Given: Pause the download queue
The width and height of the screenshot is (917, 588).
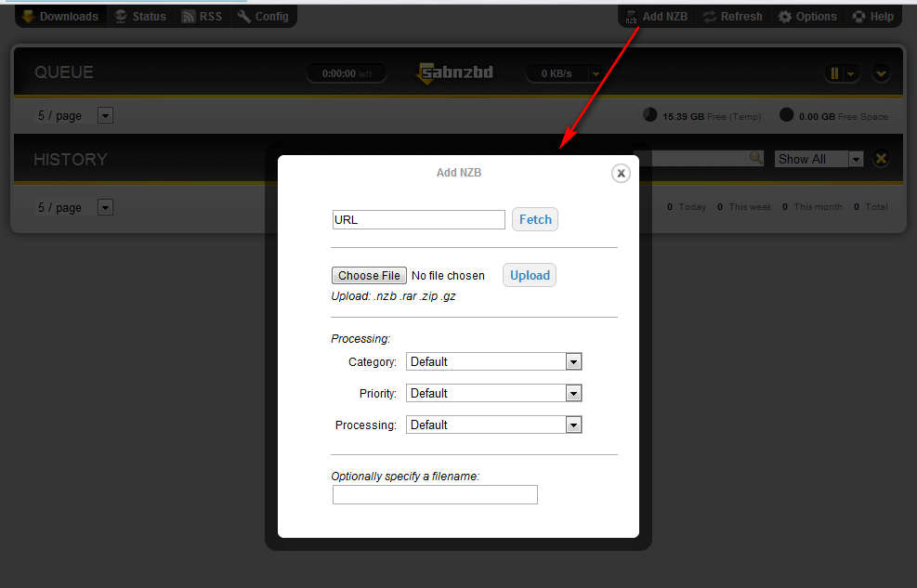Looking at the screenshot, I should 834,73.
